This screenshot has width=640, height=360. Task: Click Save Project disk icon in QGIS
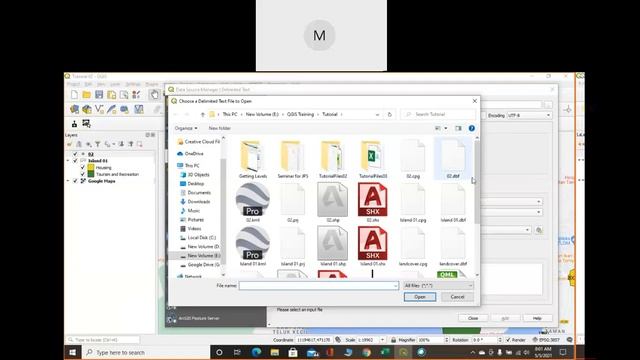pyautogui.click(x=99, y=95)
